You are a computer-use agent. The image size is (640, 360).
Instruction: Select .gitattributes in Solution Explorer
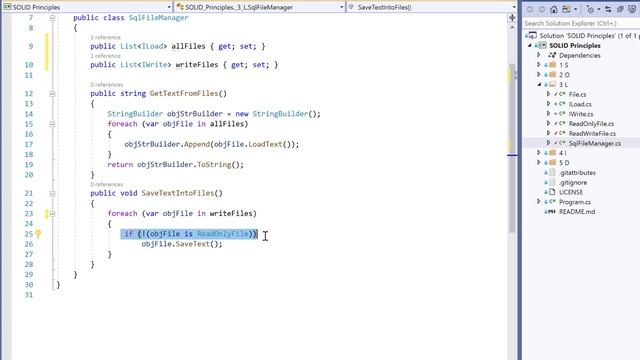[577, 173]
